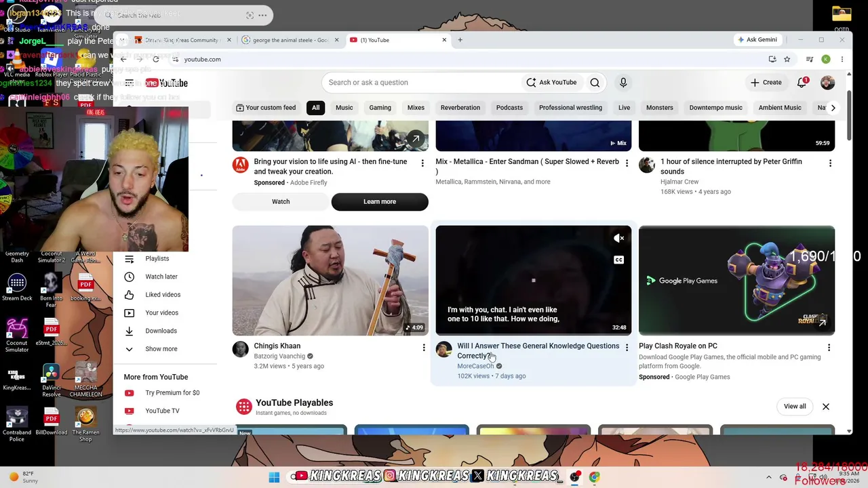868x488 pixels.
Task: Expand Show more in the sidebar
Action: click(161, 349)
